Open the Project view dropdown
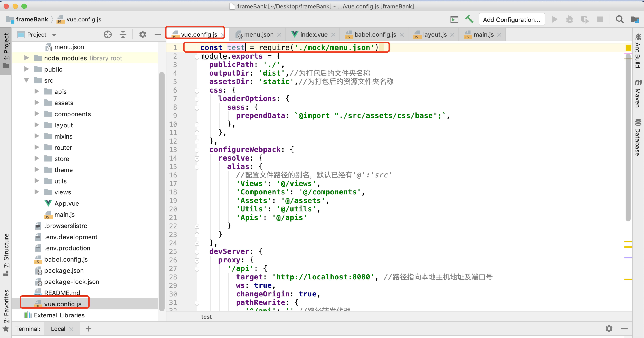Screen dimensions: 644x338 [54, 35]
